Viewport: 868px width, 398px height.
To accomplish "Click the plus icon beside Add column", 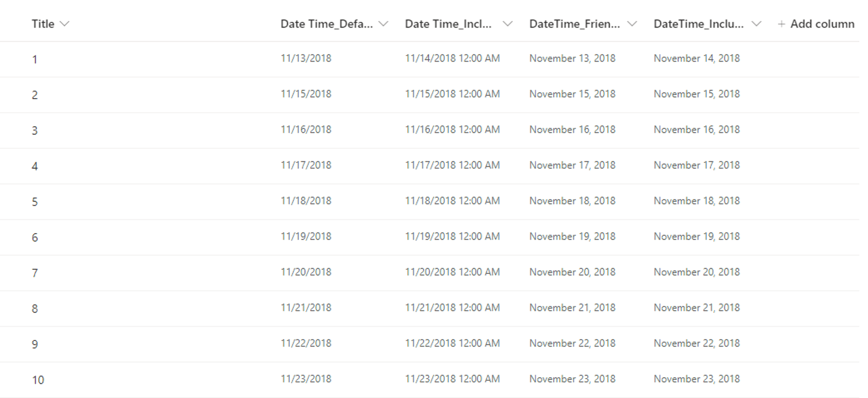I will point(781,24).
